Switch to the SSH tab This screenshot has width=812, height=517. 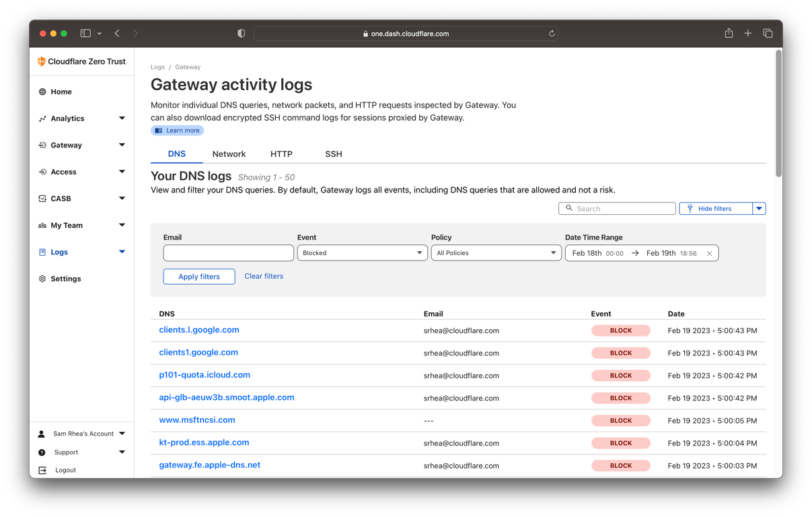pos(334,154)
